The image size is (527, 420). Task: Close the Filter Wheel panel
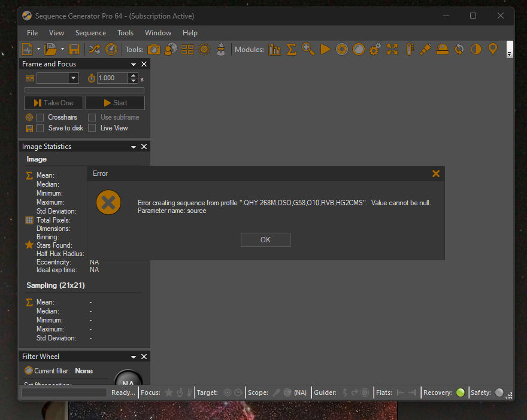(144, 357)
